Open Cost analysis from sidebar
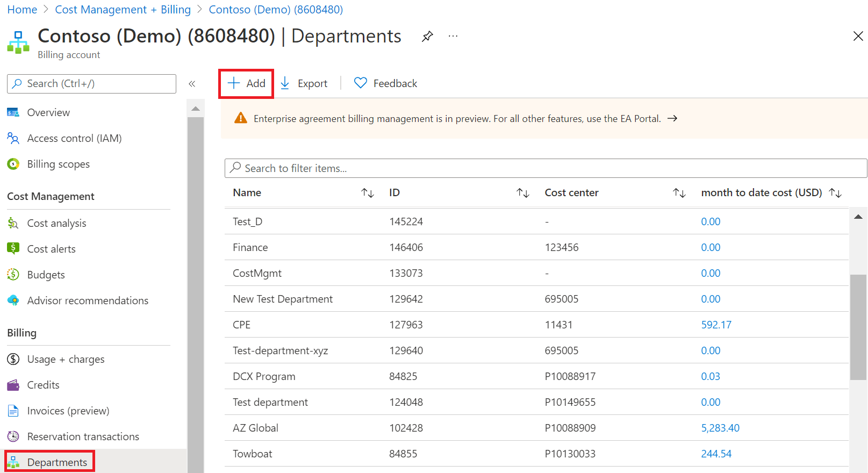The height and width of the screenshot is (473, 868). pos(56,223)
